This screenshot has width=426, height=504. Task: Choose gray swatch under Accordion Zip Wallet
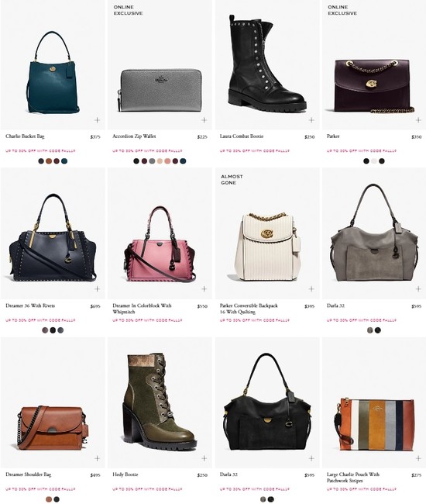[152, 161]
